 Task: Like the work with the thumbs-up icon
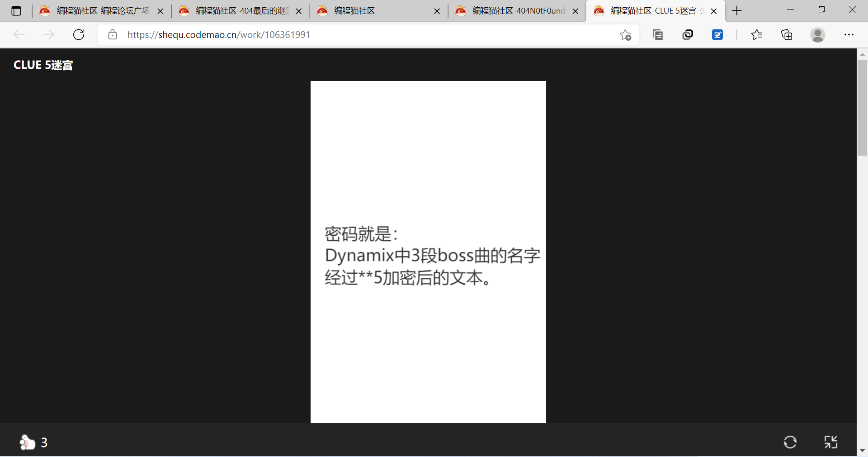(27, 442)
